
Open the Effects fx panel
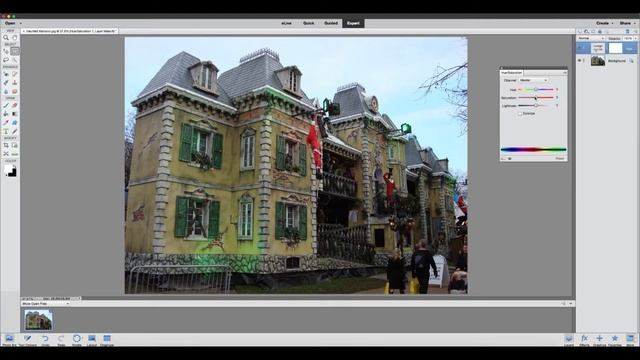point(584,340)
